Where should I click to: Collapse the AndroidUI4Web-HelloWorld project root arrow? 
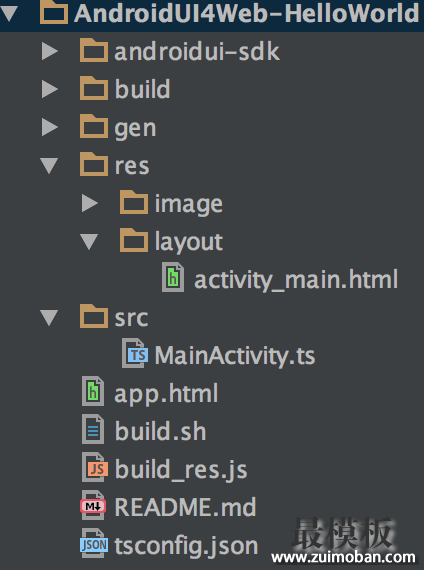(x=9, y=14)
